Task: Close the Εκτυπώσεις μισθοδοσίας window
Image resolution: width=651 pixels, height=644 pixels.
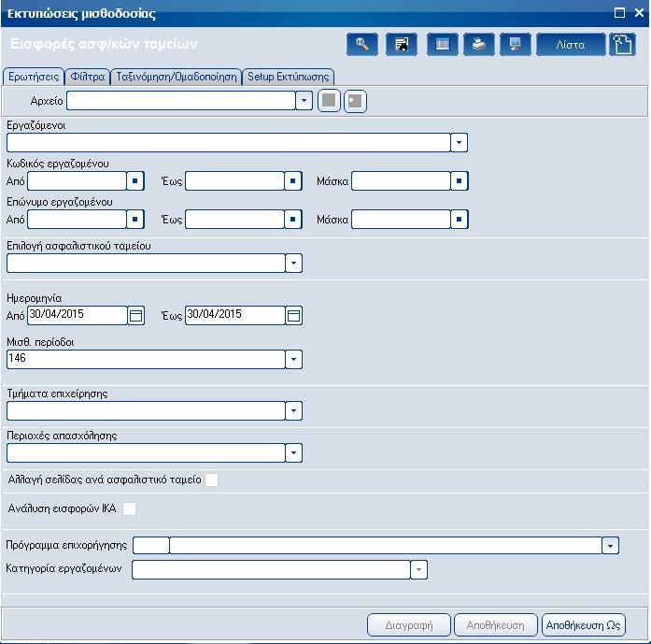Action: click(640, 12)
